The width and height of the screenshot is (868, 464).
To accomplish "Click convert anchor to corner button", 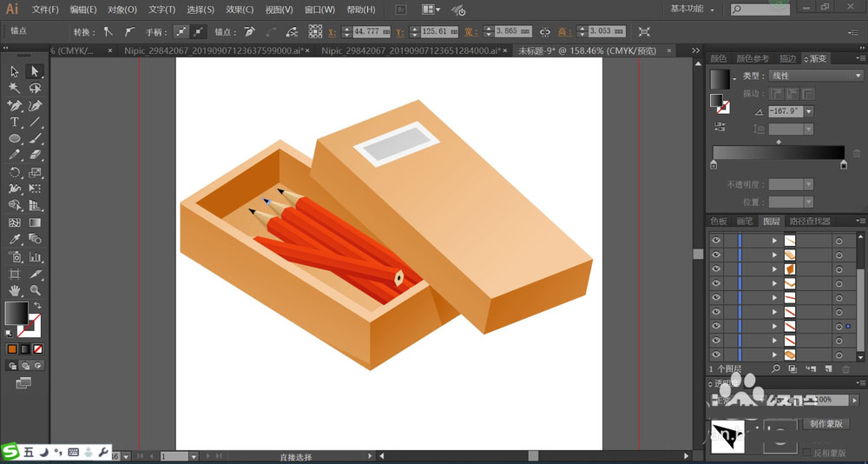I will coord(108,31).
